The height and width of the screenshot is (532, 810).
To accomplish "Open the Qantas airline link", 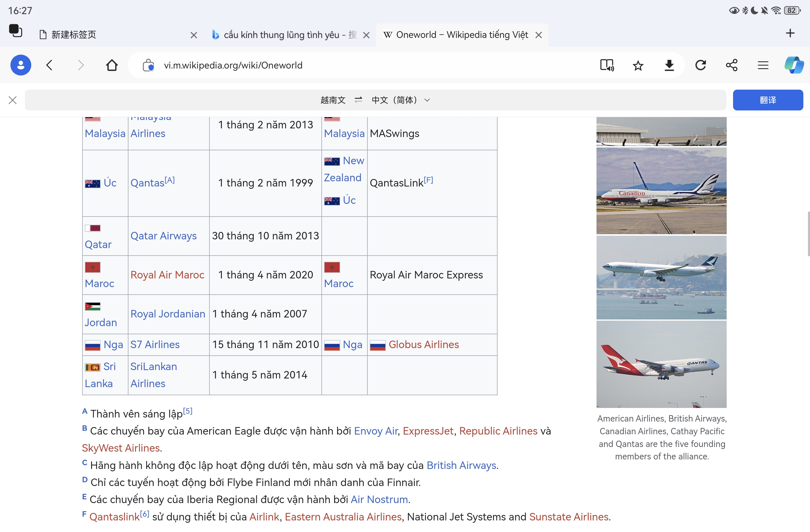I will [147, 183].
